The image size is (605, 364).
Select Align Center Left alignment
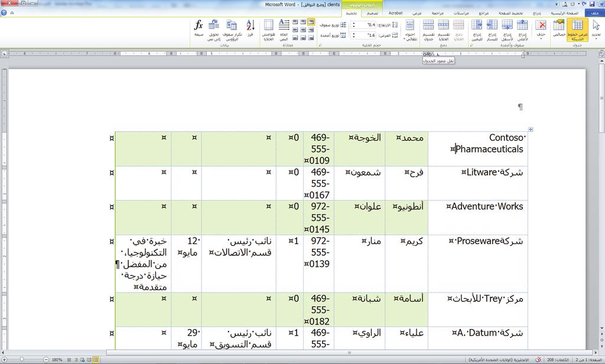[295, 30]
